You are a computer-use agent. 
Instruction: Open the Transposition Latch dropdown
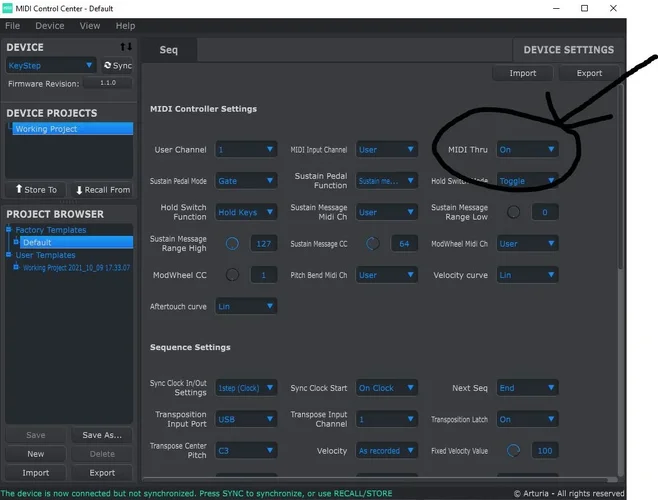527,419
